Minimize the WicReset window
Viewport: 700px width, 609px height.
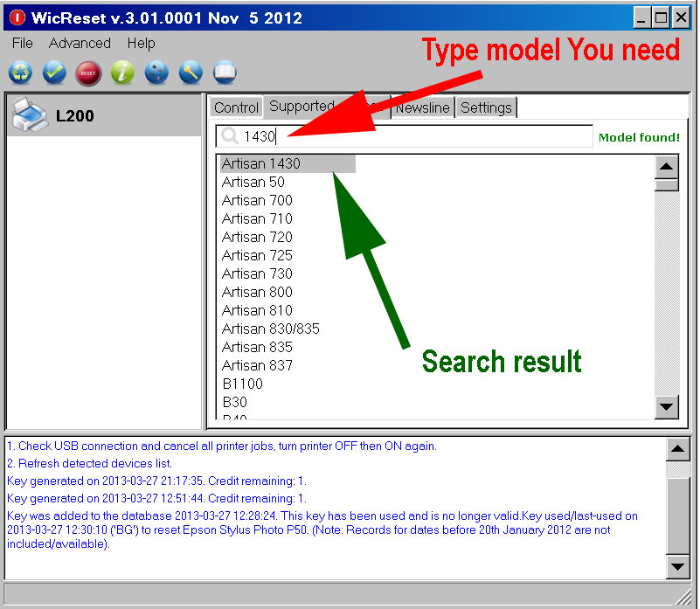pos(641,17)
